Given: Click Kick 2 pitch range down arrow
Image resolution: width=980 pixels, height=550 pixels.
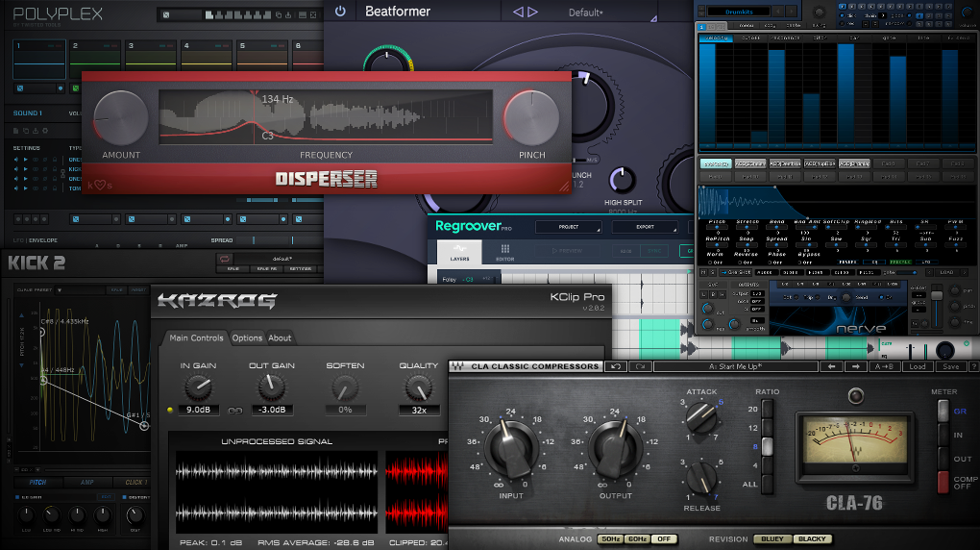Looking at the screenshot, I should 22,364.
